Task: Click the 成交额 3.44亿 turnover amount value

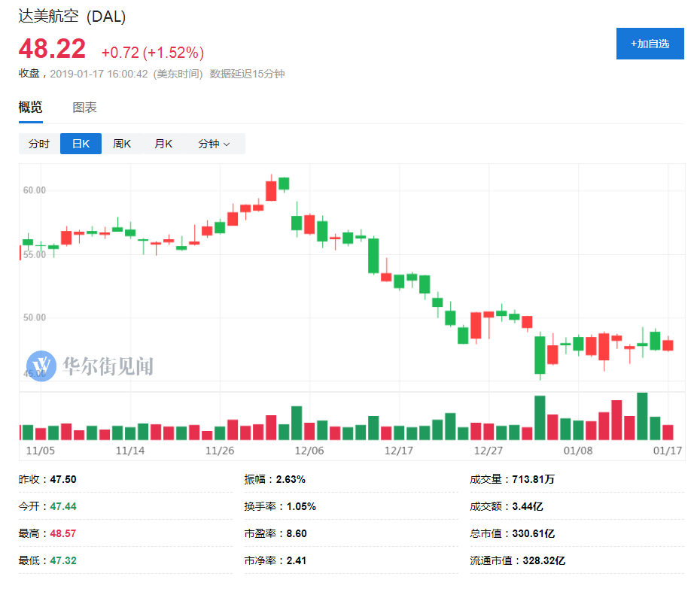Action: pyautogui.click(x=528, y=506)
